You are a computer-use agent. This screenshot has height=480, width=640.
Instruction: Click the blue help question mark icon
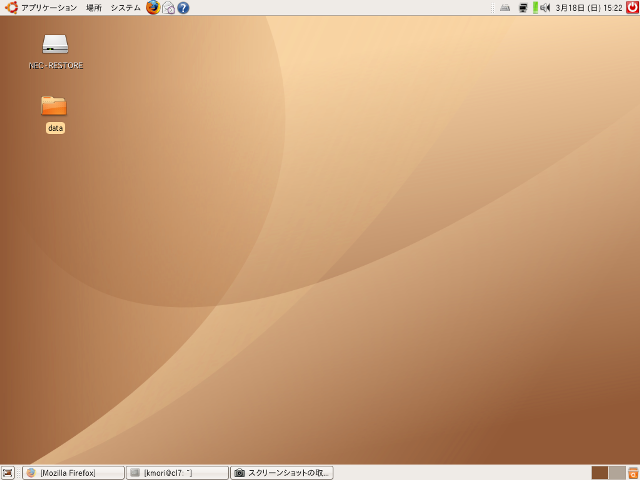[x=183, y=8]
